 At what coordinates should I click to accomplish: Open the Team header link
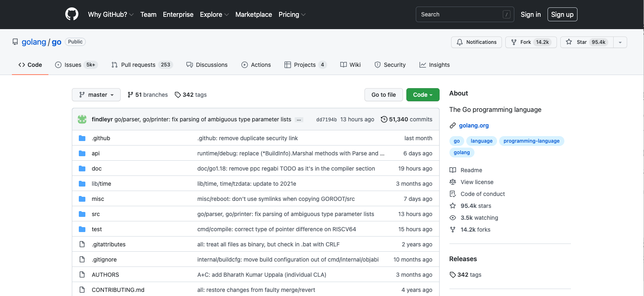[x=148, y=14]
